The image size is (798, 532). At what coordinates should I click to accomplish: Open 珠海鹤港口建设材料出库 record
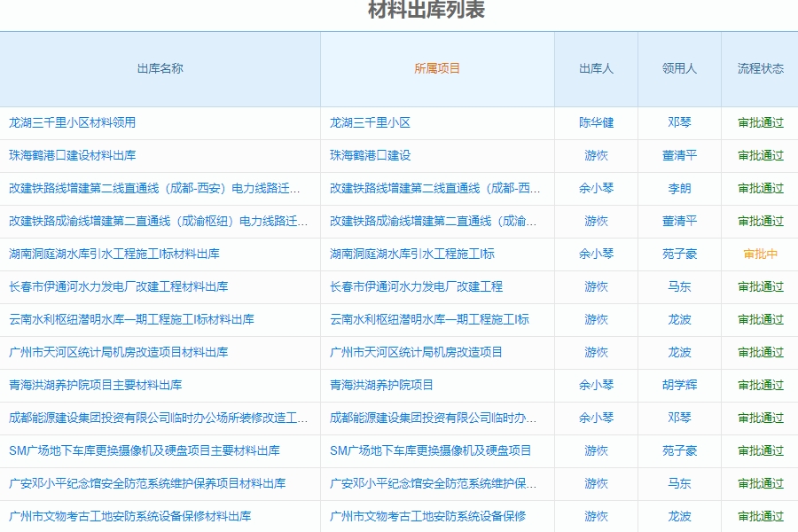73,155
